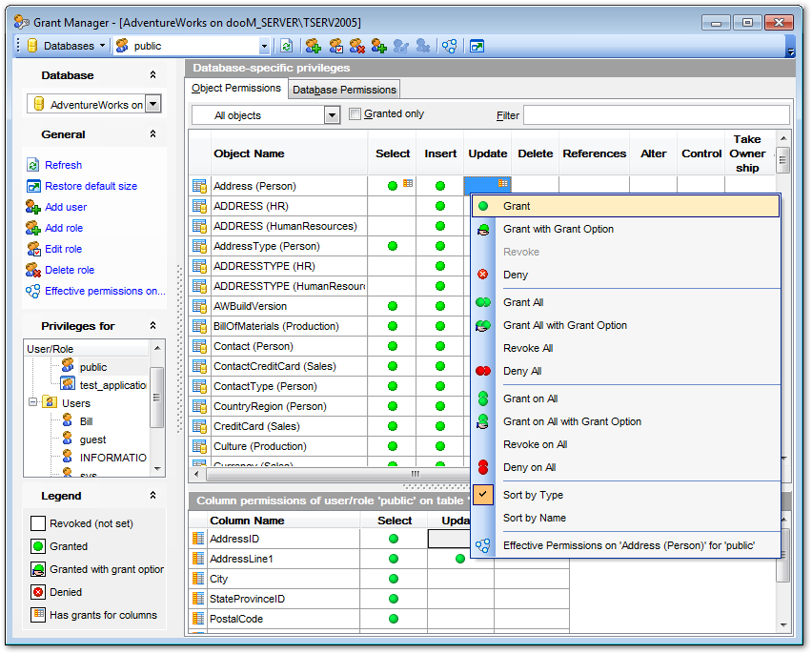Screen dimensions: 812x654
Task: Click the Refresh icon in the top toolbar
Action: (x=286, y=46)
